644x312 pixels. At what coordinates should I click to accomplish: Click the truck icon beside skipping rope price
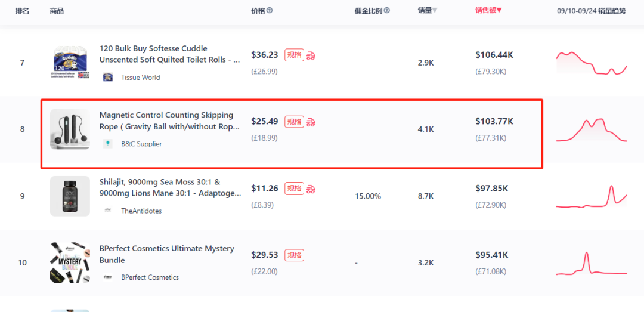pos(311,122)
